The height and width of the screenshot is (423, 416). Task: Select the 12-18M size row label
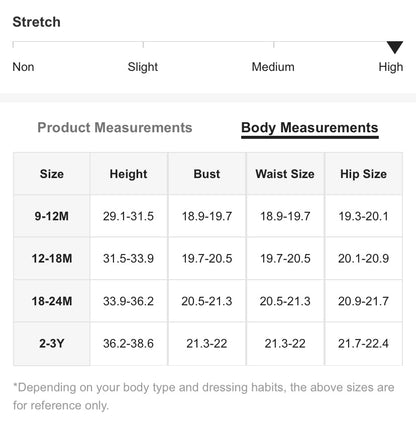tap(52, 258)
